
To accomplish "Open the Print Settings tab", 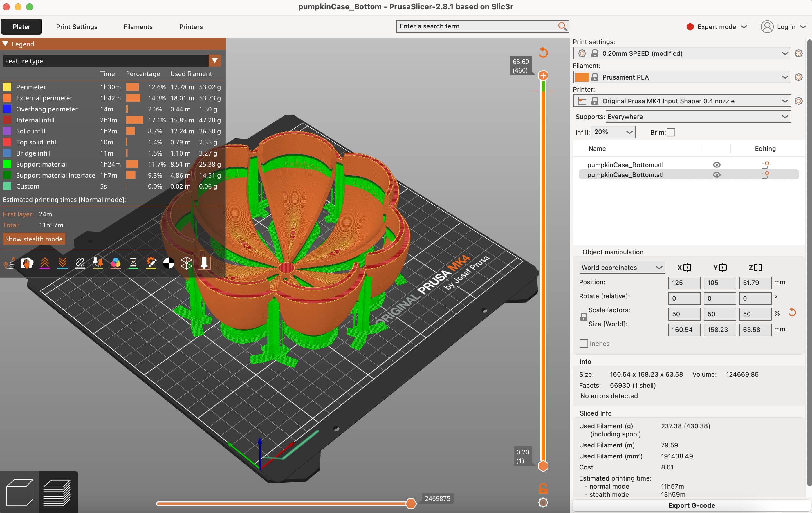I will tap(77, 27).
